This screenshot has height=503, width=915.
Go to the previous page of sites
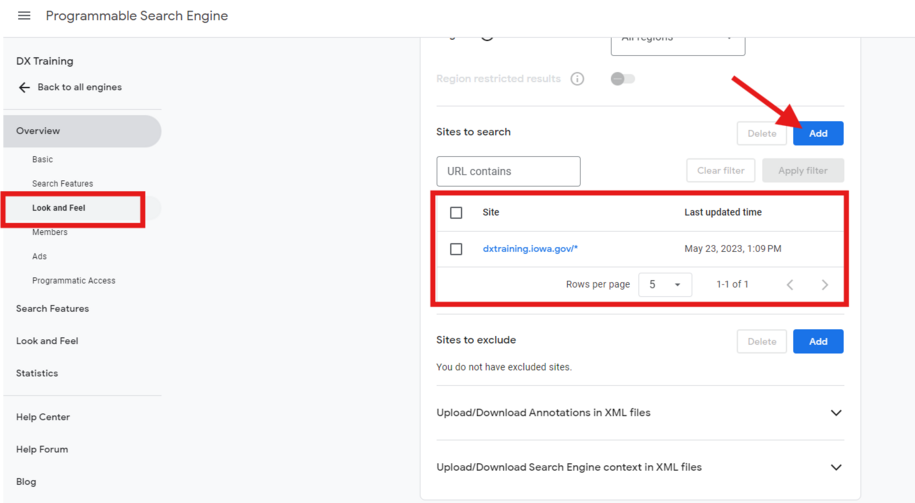790,285
